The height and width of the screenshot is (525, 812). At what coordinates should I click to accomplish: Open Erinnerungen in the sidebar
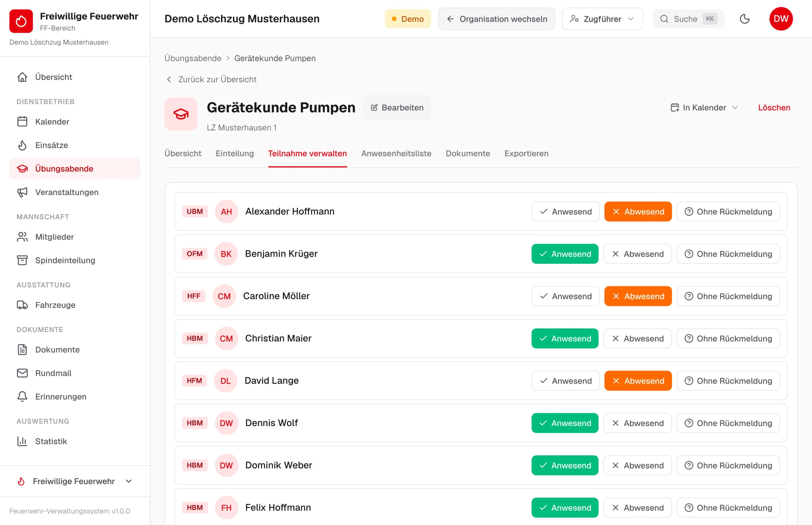point(75,397)
